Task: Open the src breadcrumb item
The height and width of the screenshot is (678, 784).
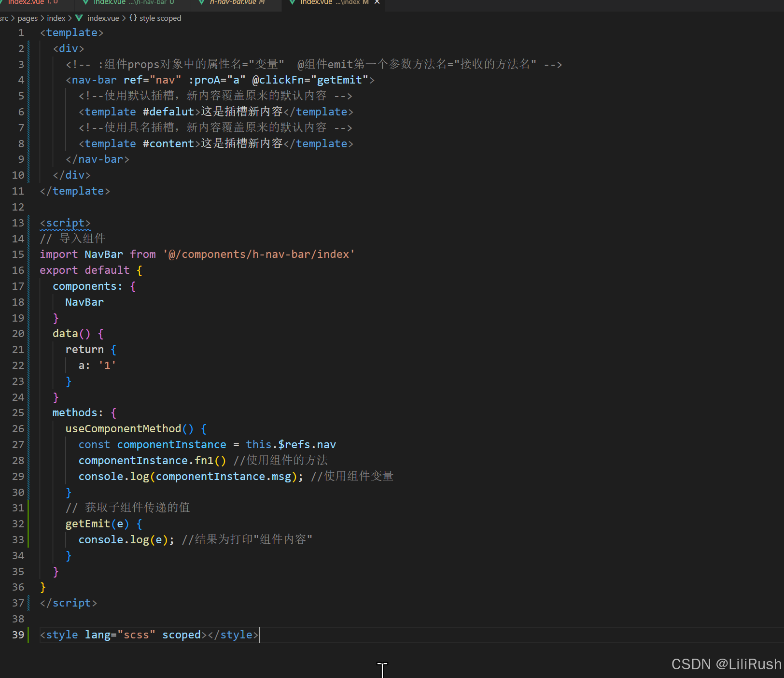Action: pos(4,18)
